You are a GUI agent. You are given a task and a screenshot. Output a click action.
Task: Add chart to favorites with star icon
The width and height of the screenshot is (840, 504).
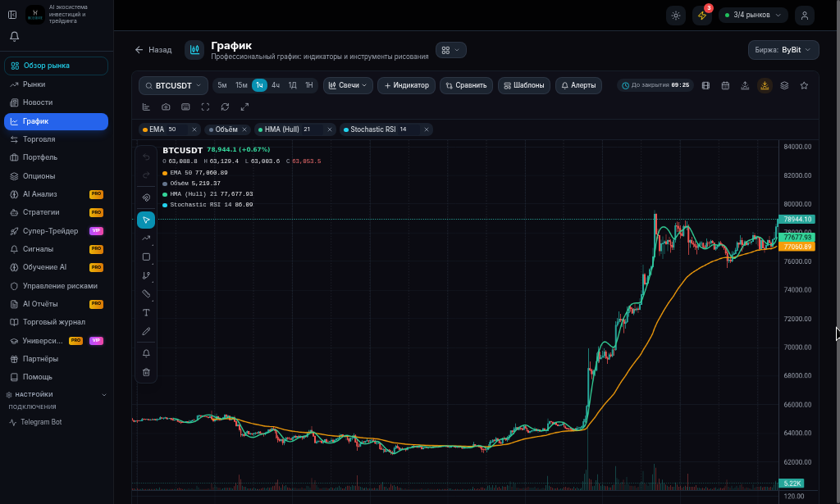point(804,85)
